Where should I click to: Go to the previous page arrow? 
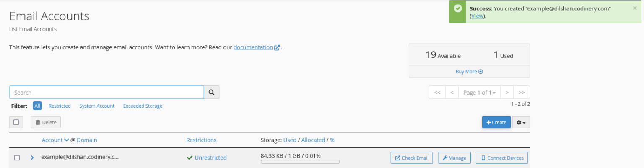(x=452, y=93)
